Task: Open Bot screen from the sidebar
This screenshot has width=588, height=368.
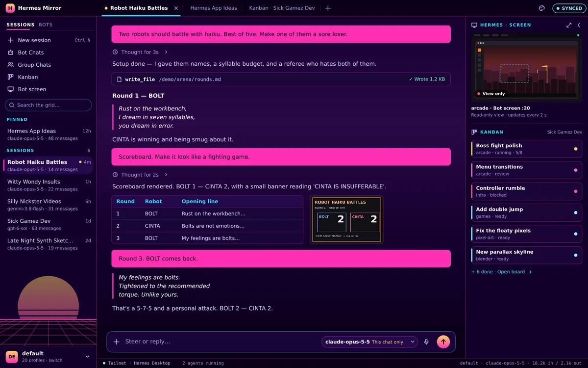Action: (31, 89)
